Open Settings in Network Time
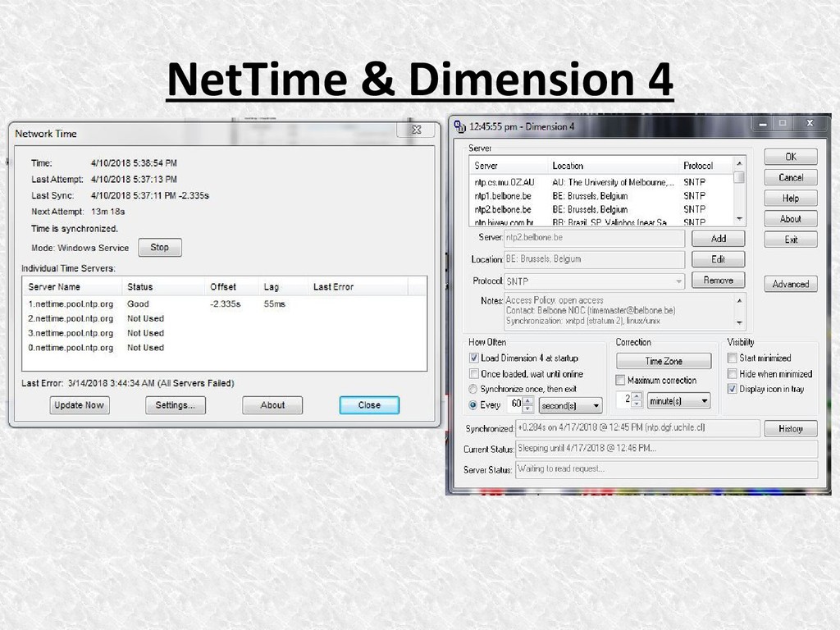 point(176,405)
